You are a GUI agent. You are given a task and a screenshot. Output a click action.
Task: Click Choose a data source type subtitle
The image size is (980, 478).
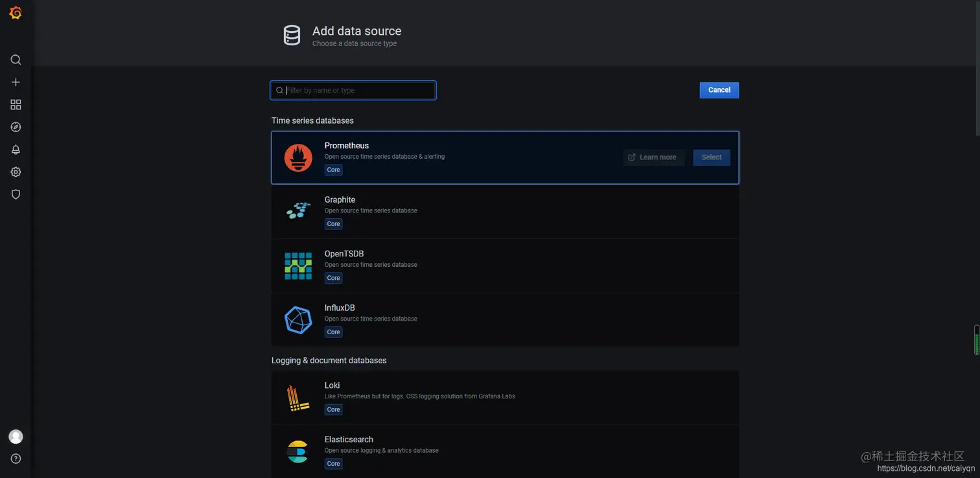click(x=355, y=43)
